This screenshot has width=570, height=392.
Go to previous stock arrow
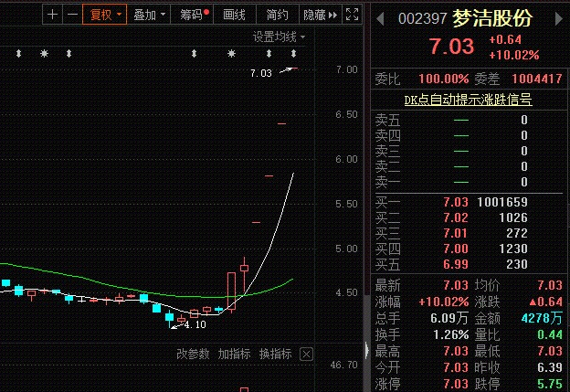(380, 18)
